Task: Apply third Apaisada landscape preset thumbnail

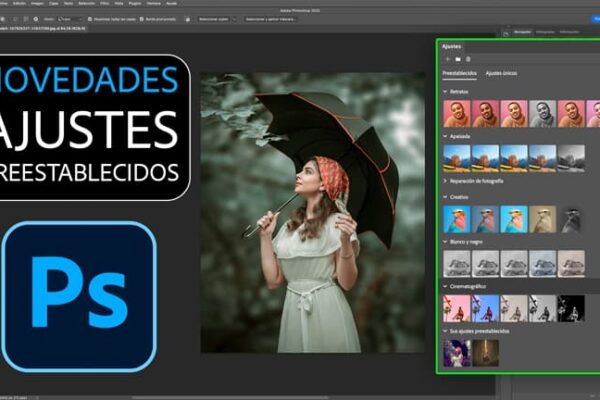Action: 514,158
